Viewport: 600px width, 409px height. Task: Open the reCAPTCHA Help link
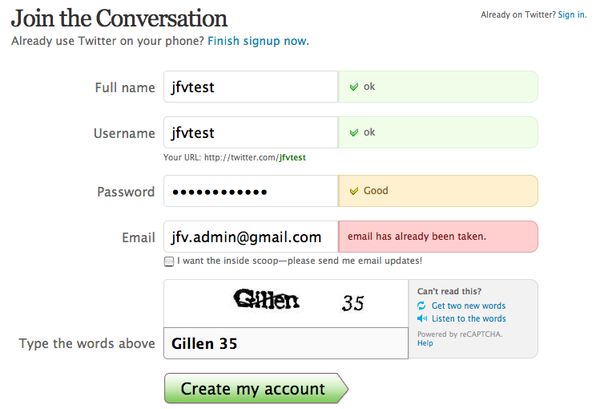(425, 343)
